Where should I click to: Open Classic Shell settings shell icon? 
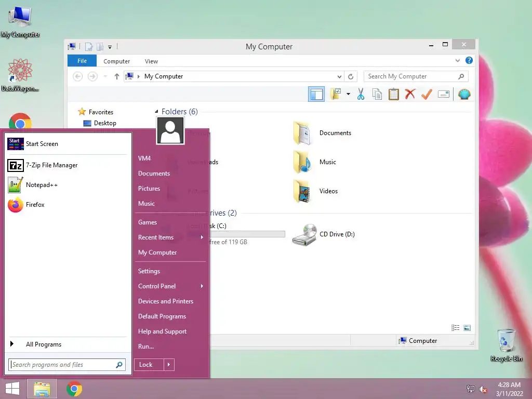[x=464, y=94]
